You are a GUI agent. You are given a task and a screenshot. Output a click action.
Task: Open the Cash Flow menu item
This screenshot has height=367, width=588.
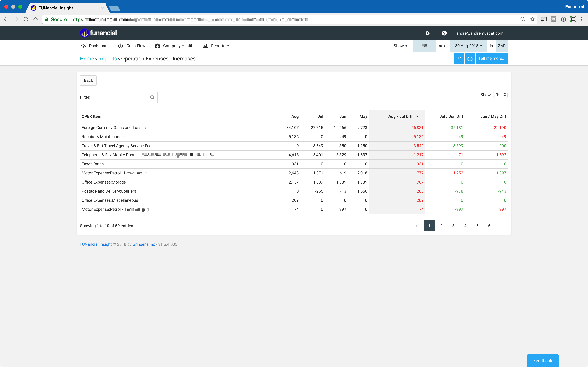coord(132,46)
